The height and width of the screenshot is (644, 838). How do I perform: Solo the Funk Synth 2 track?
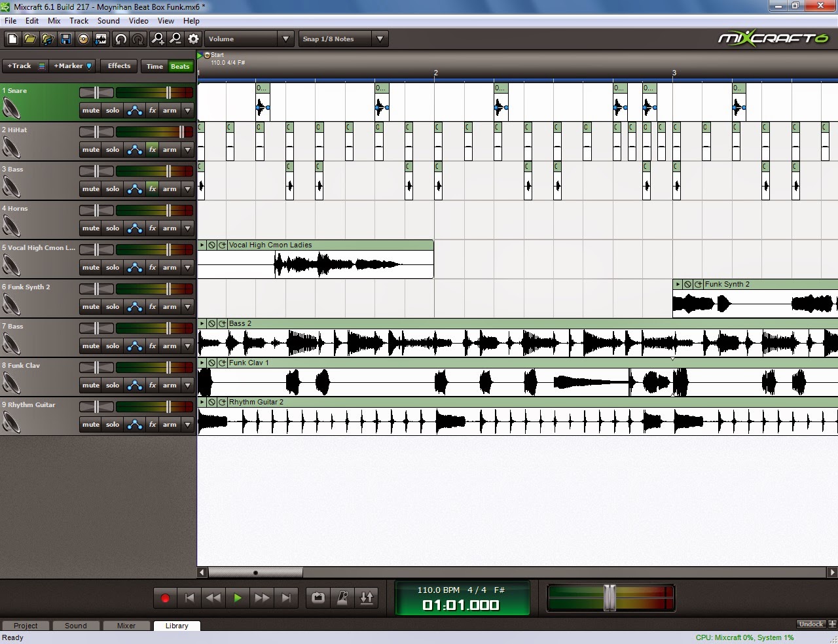113,307
